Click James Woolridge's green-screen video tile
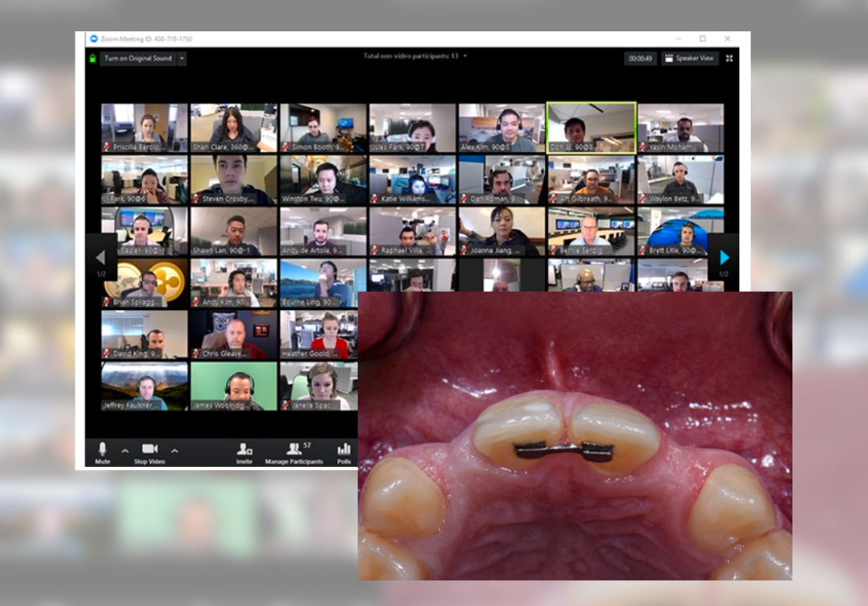 point(234,386)
